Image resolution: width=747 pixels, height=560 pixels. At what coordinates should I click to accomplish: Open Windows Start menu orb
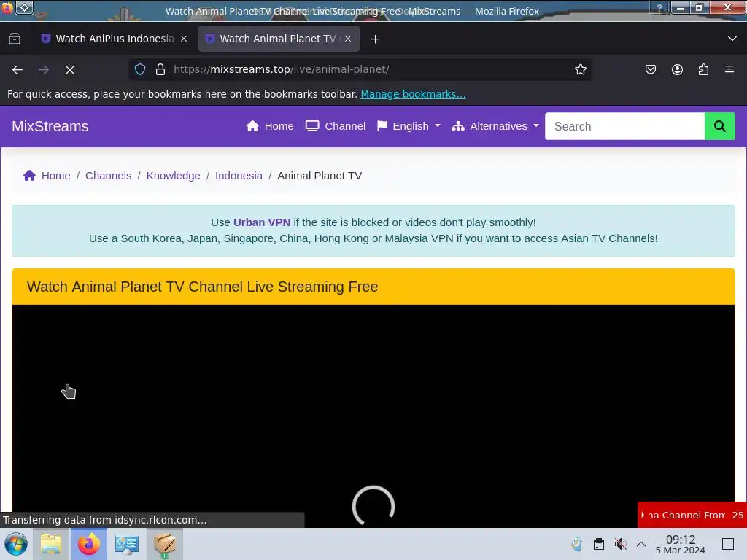point(16,544)
